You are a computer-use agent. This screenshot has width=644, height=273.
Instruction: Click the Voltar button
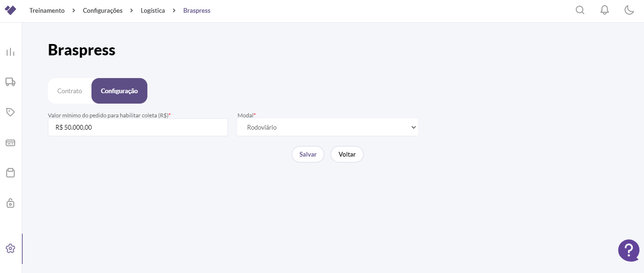(347, 154)
